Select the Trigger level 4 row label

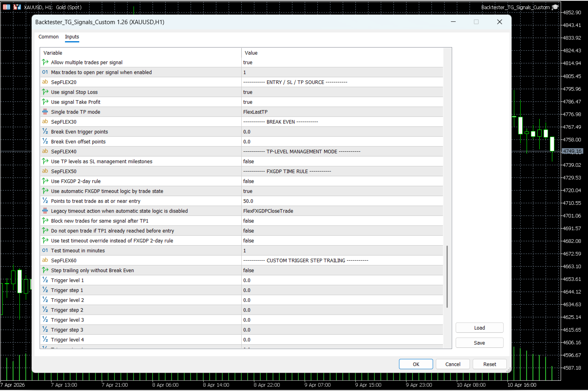point(67,340)
